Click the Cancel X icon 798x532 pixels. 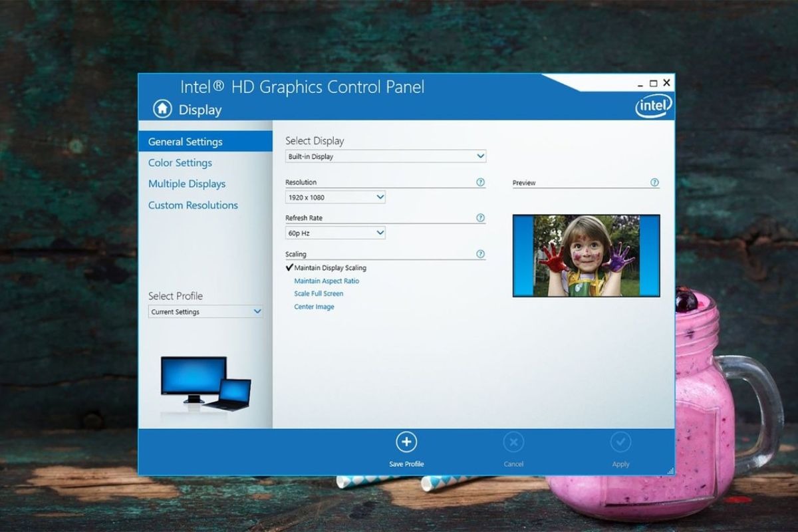point(513,442)
